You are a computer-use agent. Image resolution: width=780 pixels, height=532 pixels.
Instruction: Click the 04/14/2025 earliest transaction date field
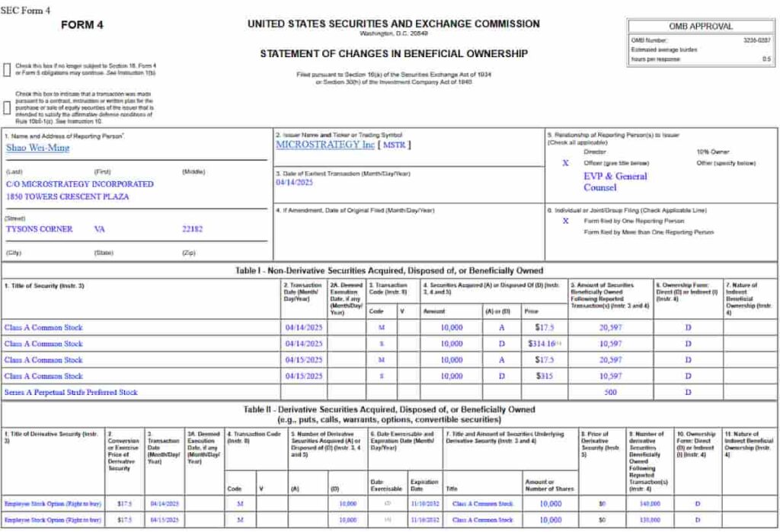click(x=295, y=183)
